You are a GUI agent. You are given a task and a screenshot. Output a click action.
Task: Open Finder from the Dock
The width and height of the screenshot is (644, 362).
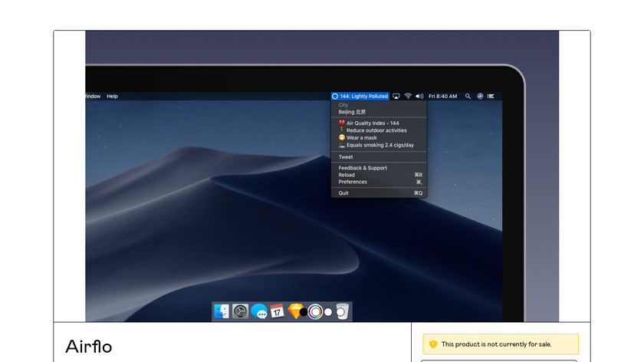[x=222, y=311]
